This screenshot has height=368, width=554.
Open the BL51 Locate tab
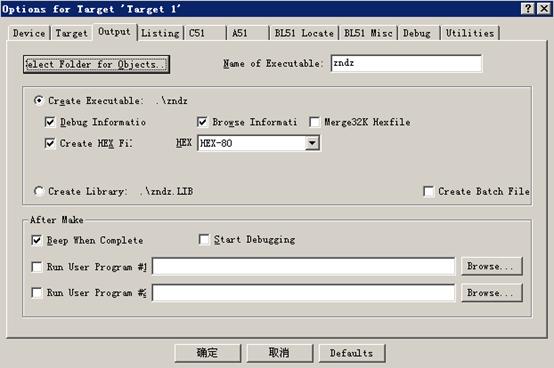click(304, 33)
